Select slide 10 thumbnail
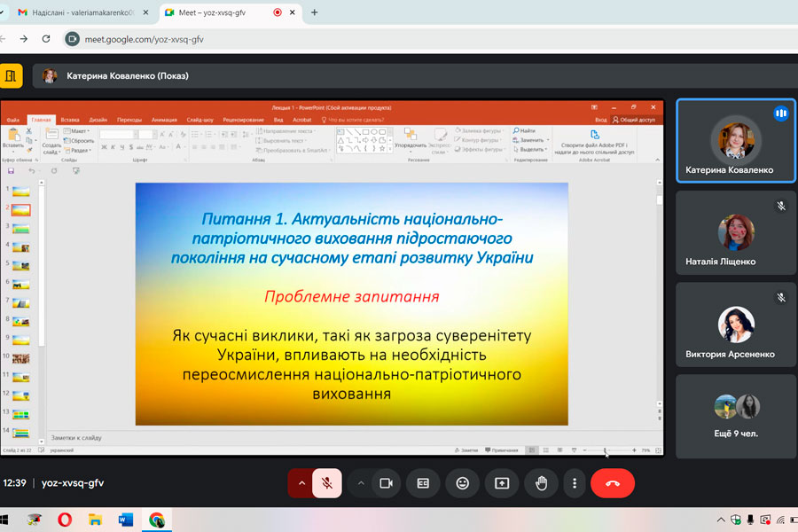This screenshot has height=532, width=798. tap(21, 359)
